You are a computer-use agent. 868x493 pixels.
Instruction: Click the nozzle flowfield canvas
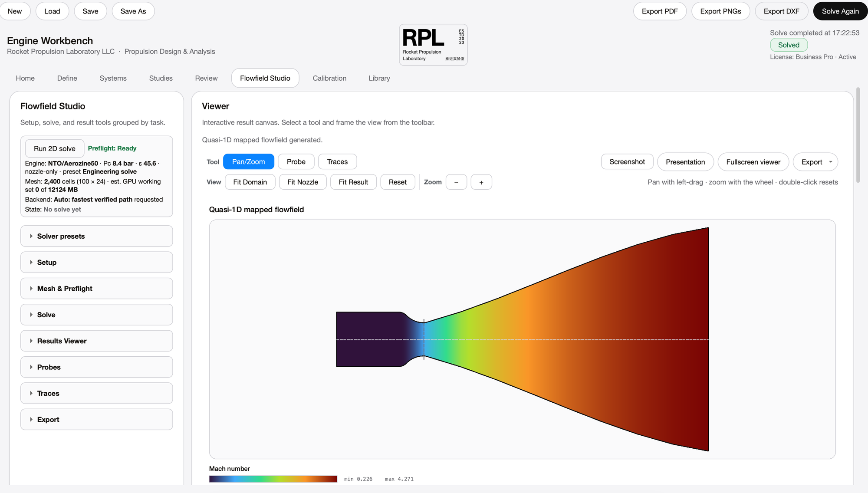point(522,339)
